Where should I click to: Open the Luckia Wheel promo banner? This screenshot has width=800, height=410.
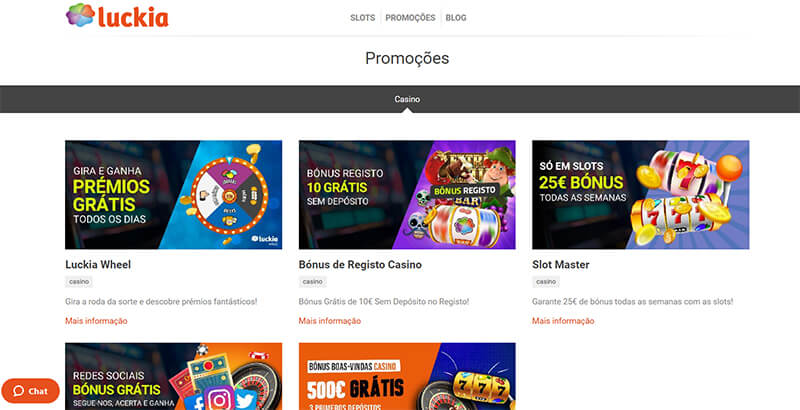[x=173, y=195]
